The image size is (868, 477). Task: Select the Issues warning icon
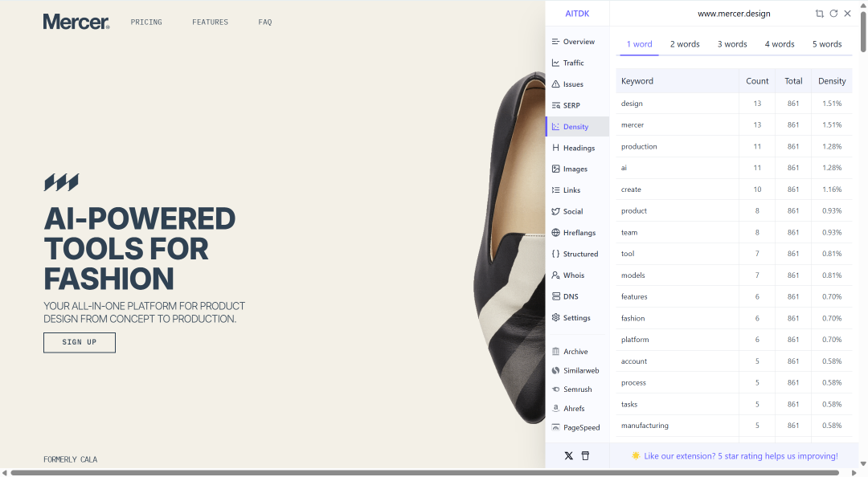(x=556, y=84)
